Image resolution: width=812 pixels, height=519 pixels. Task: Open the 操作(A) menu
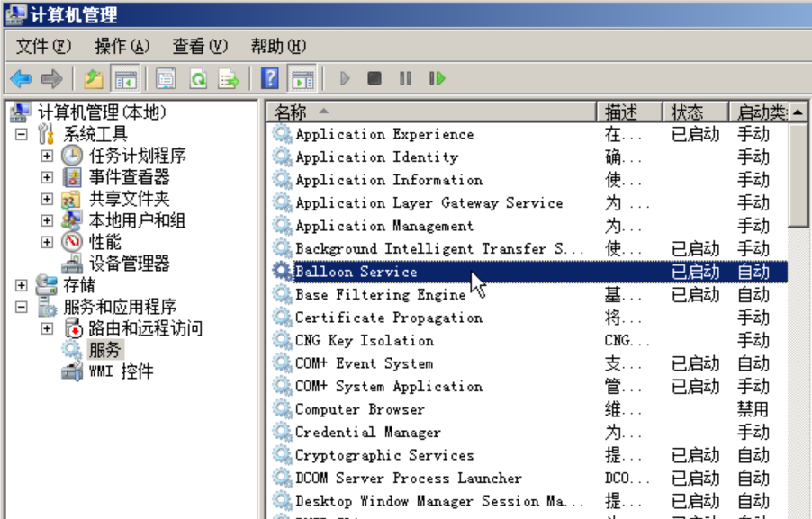coord(122,47)
